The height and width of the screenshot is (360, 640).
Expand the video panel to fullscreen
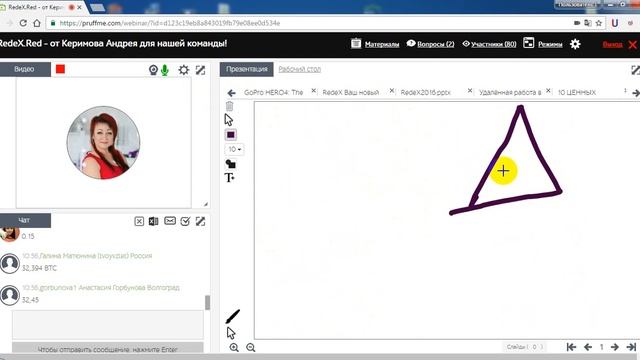(200, 70)
